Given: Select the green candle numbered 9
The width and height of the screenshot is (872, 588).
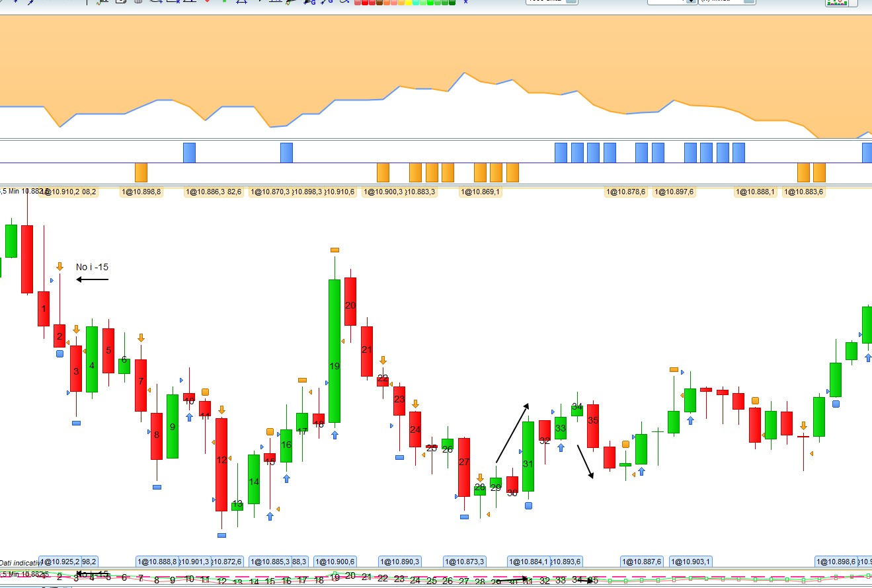Looking at the screenshot, I should click(173, 427).
